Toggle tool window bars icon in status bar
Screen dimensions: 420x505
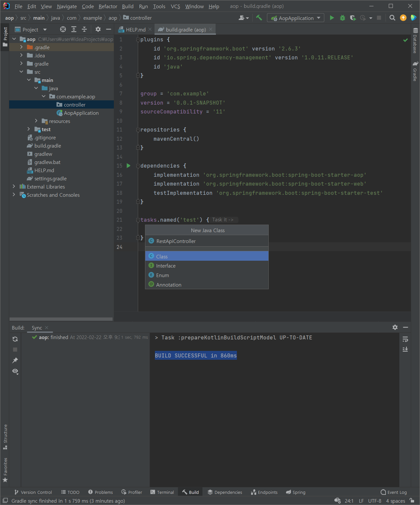click(x=5, y=500)
